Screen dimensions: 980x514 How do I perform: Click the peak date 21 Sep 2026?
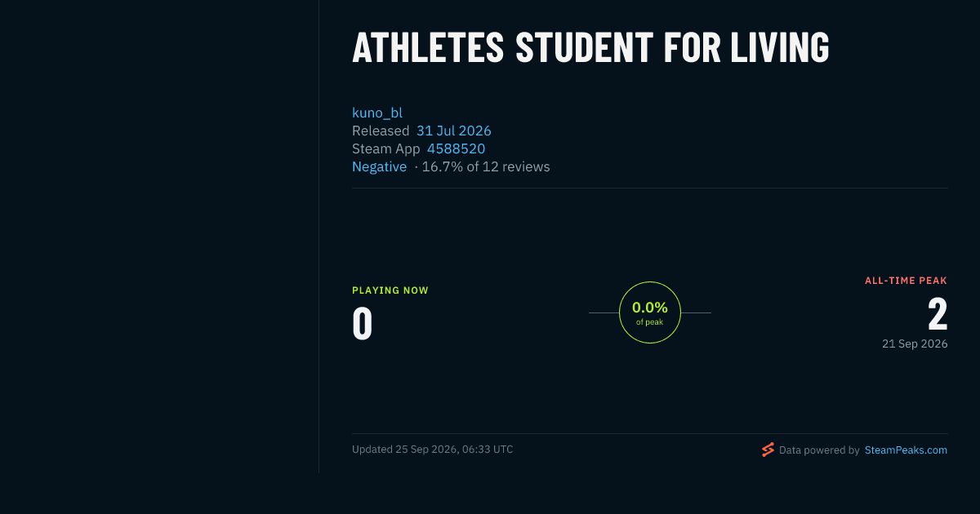coord(915,343)
